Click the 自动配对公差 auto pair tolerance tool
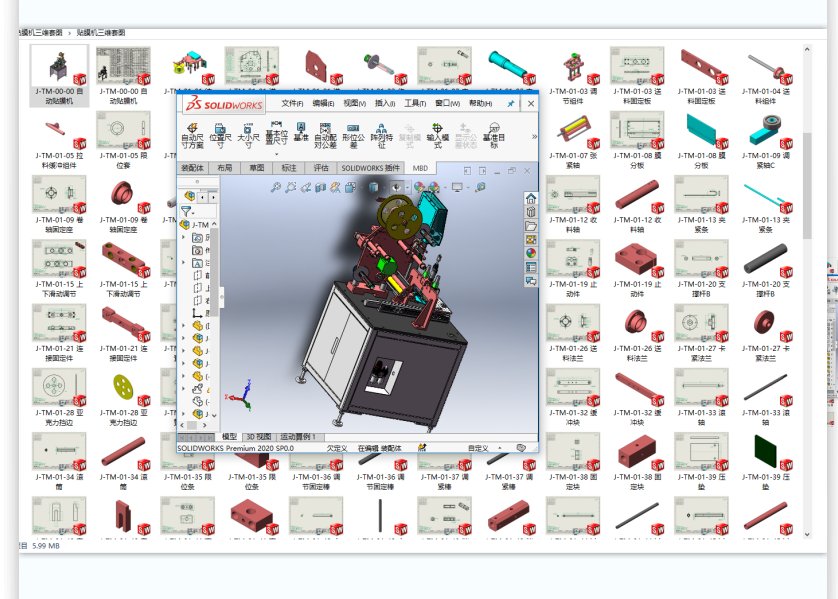Viewport: 838px width, 599px height. [325, 136]
